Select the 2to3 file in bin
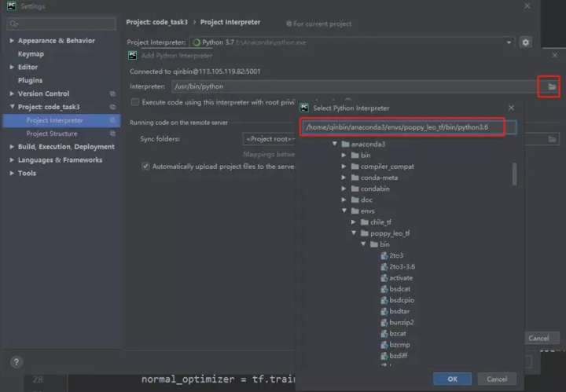This screenshot has height=392, width=566. tap(391, 255)
